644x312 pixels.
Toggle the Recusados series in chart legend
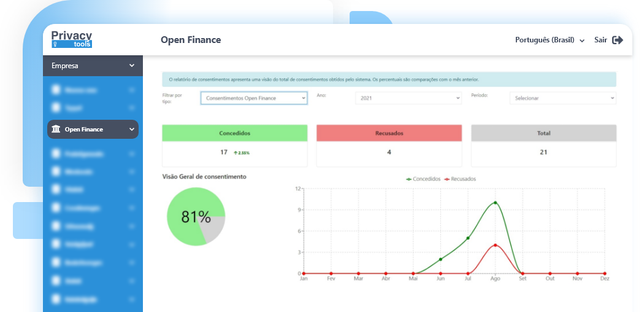(460, 179)
